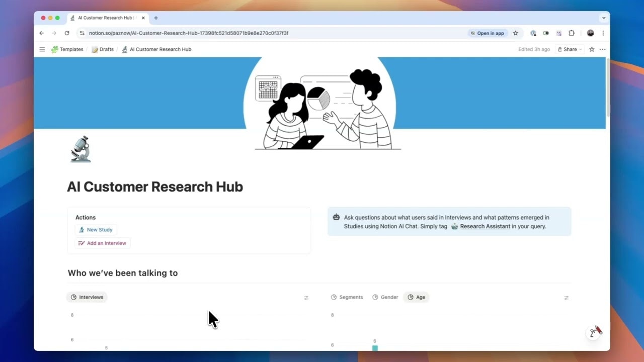
Task: Select the Age chart view toggle
Action: [417, 297]
